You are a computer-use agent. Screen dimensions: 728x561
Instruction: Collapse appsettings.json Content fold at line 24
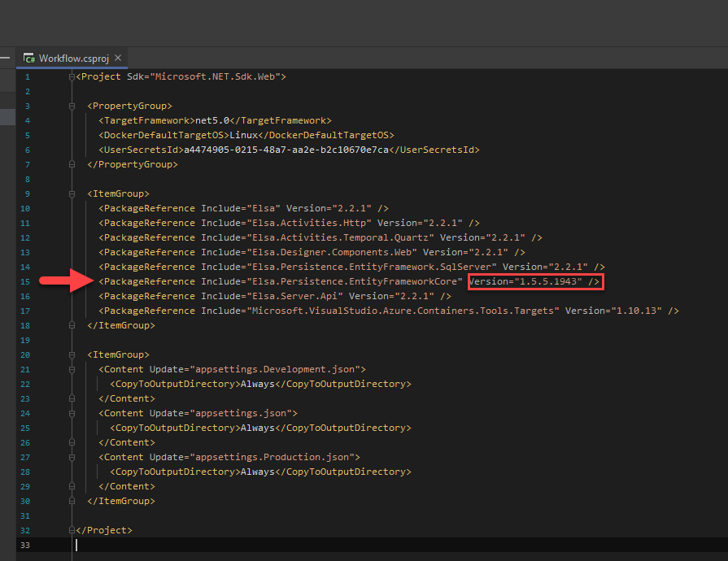[72, 414]
